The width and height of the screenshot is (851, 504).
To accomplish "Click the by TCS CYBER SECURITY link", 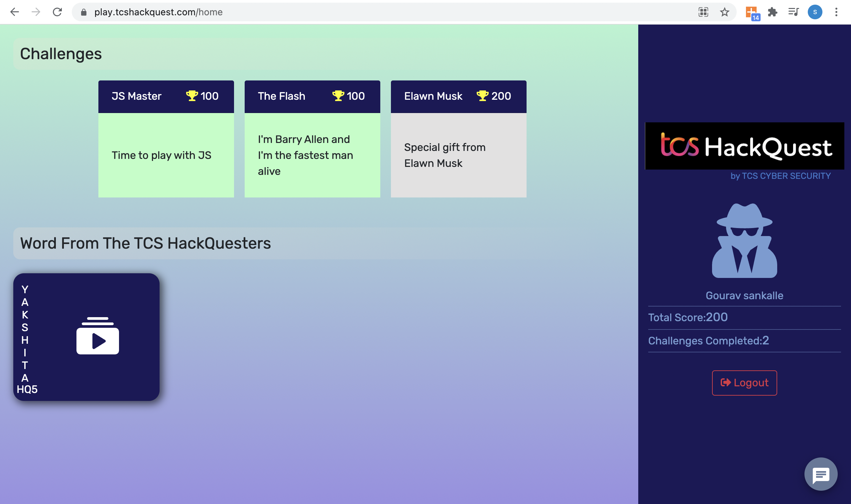I will [x=781, y=176].
